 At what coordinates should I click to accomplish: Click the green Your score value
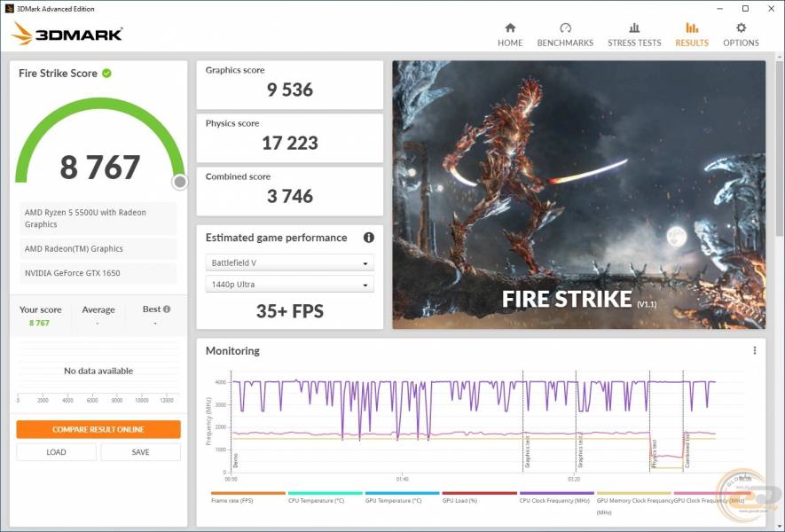[x=39, y=323]
